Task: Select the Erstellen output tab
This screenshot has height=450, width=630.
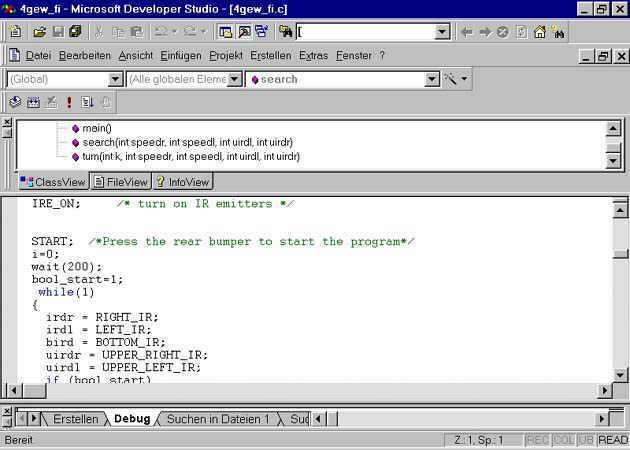Action: [75, 419]
